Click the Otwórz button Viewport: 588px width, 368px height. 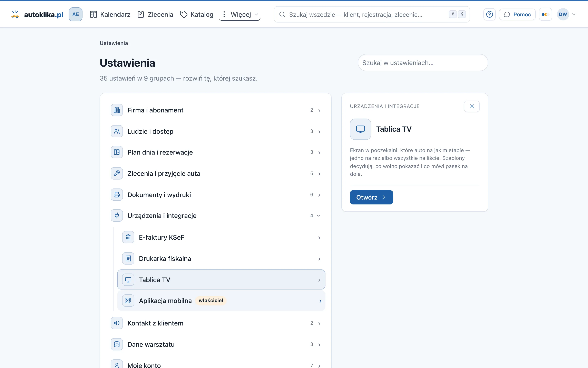point(371,197)
